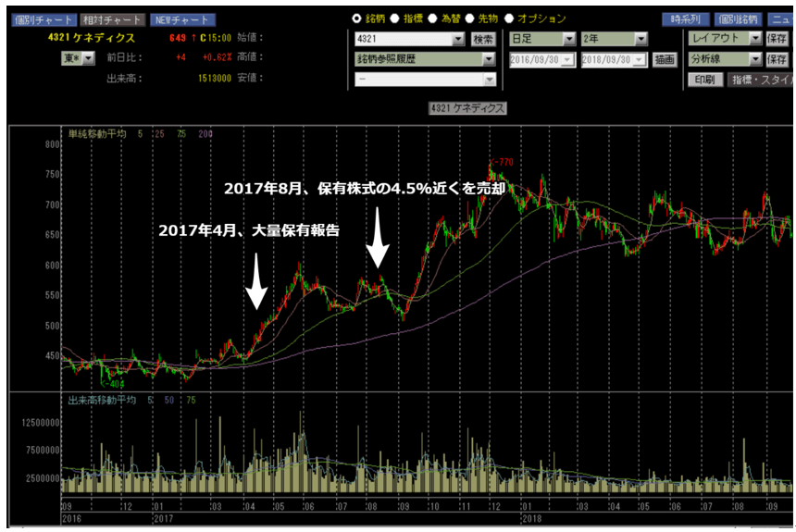Select the オプション radio option
This screenshot has height=532, width=796.
(x=509, y=19)
